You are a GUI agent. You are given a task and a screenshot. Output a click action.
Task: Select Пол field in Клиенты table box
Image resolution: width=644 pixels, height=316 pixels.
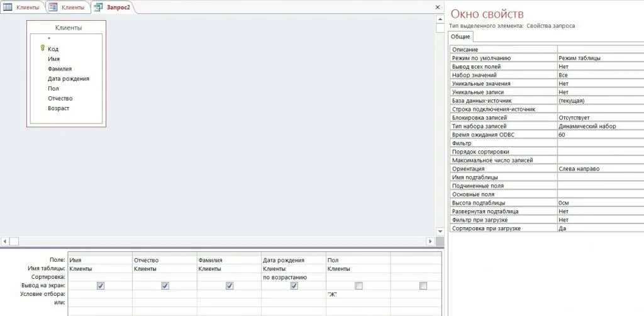(53, 88)
